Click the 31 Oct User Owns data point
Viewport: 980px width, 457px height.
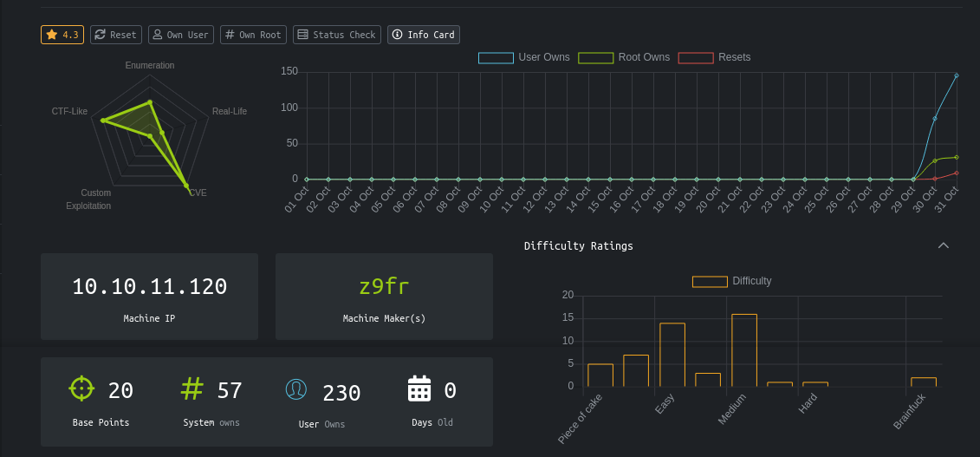(956, 75)
